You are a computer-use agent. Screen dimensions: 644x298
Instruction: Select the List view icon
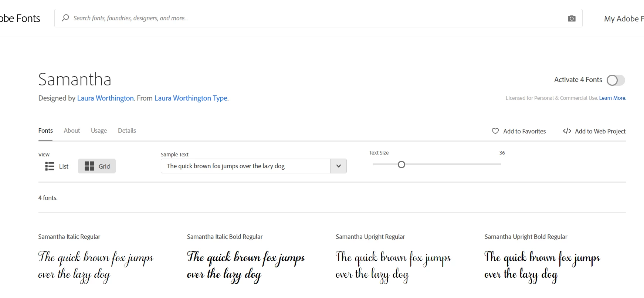pyautogui.click(x=50, y=166)
